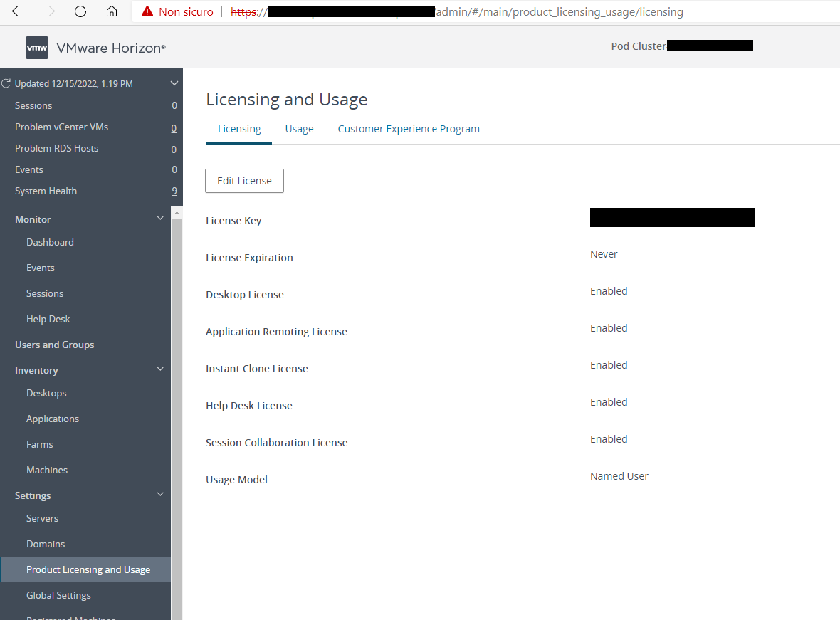Click the 'Usage Model' label

236,480
